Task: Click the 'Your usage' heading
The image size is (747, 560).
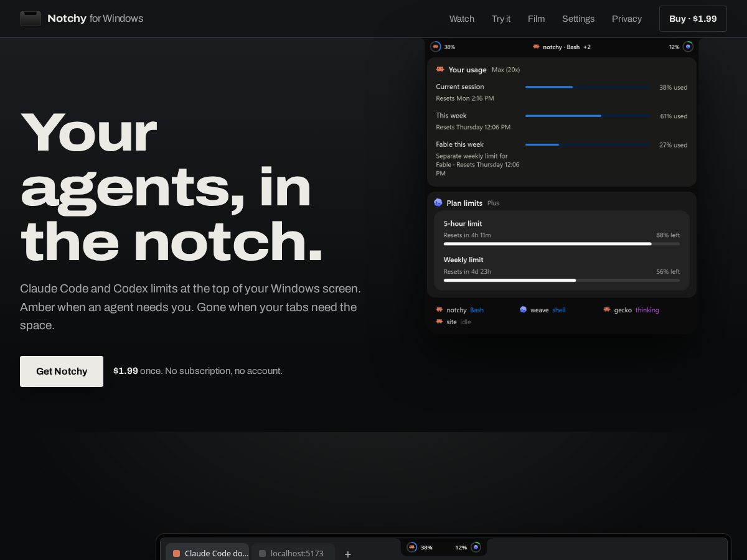Action: [467, 70]
